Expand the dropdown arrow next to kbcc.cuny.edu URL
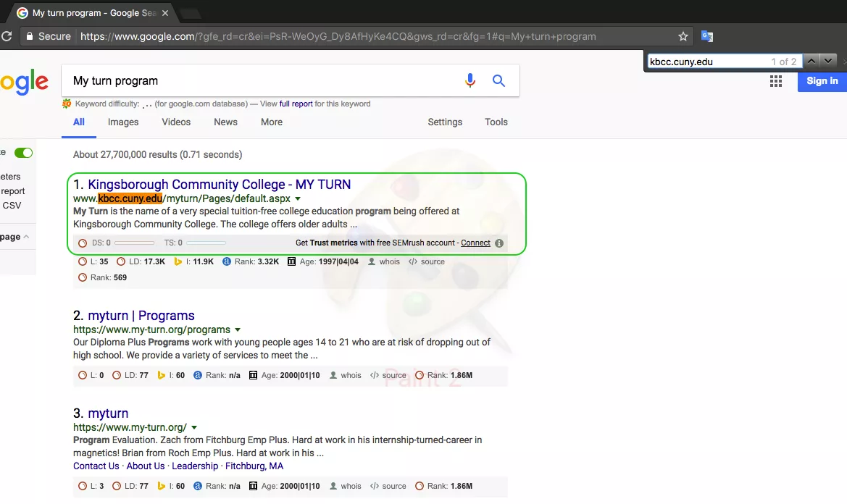This screenshot has height=504, width=847. pos(298,198)
